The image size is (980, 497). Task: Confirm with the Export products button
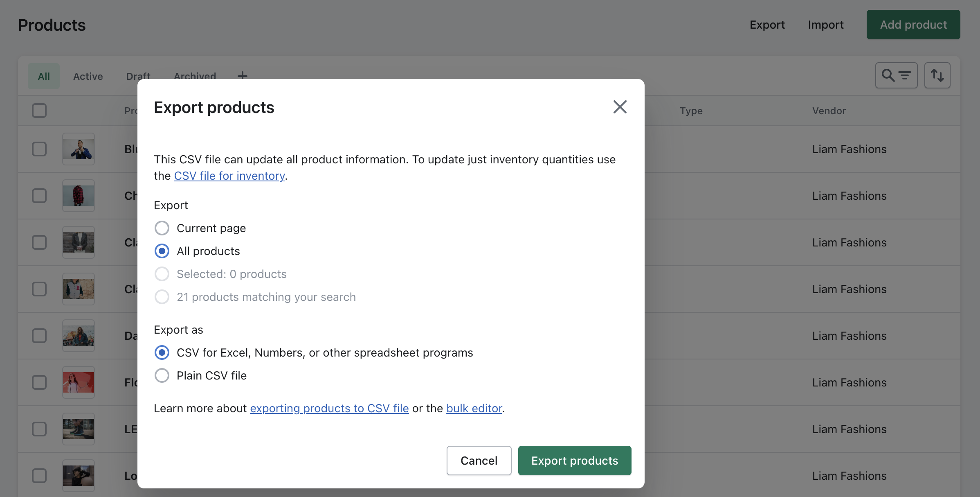point(574,461)
